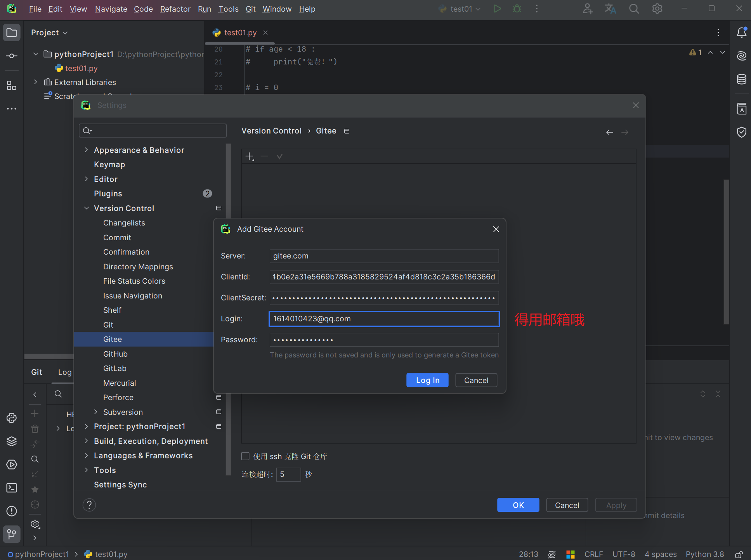Cancel the Add Gitee Account dialog

[x=476, y=380]
